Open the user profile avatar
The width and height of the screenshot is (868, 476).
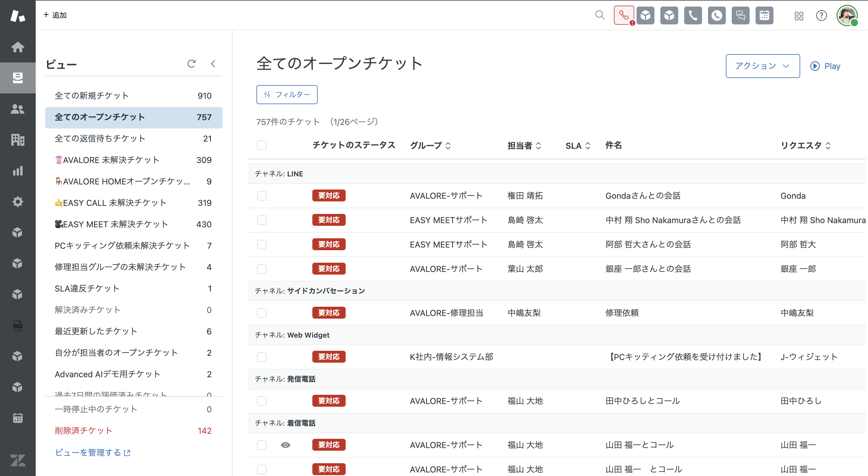[847, 15]
